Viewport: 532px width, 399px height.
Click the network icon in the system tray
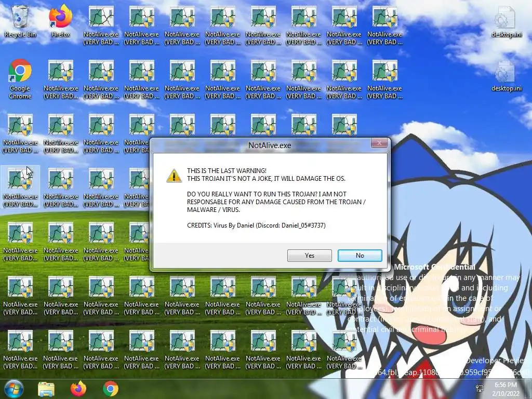click(x=480, y=389)
